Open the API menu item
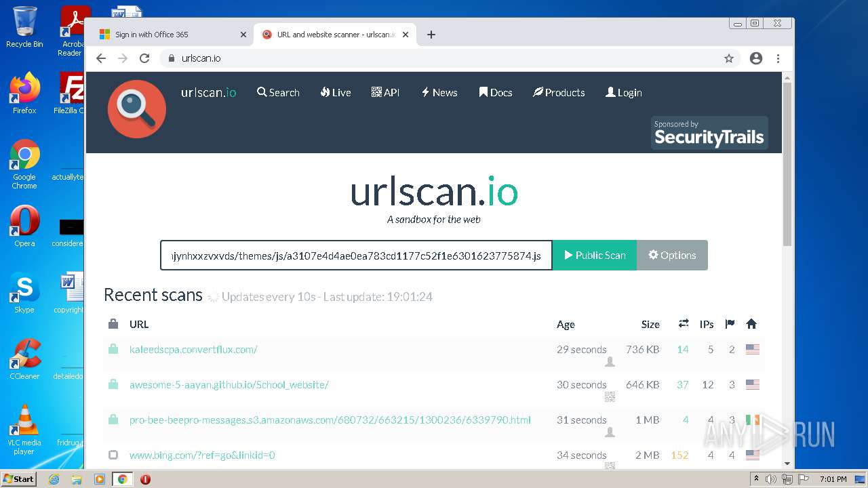 click(x=385, y=92)
